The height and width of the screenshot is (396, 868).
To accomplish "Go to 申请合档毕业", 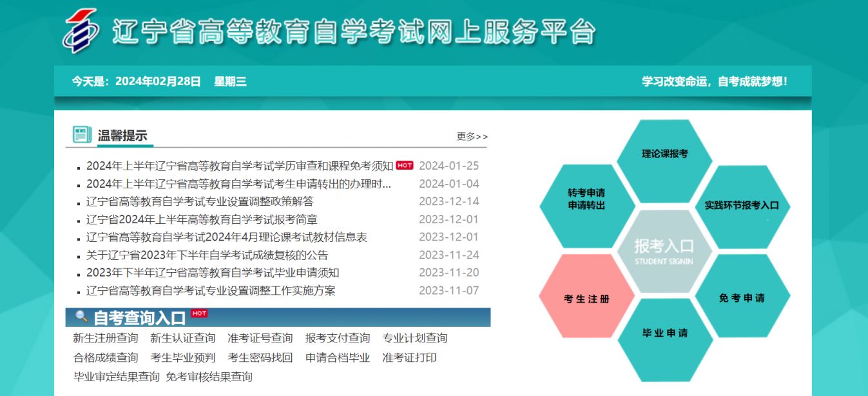I will [x=338, y=357].
